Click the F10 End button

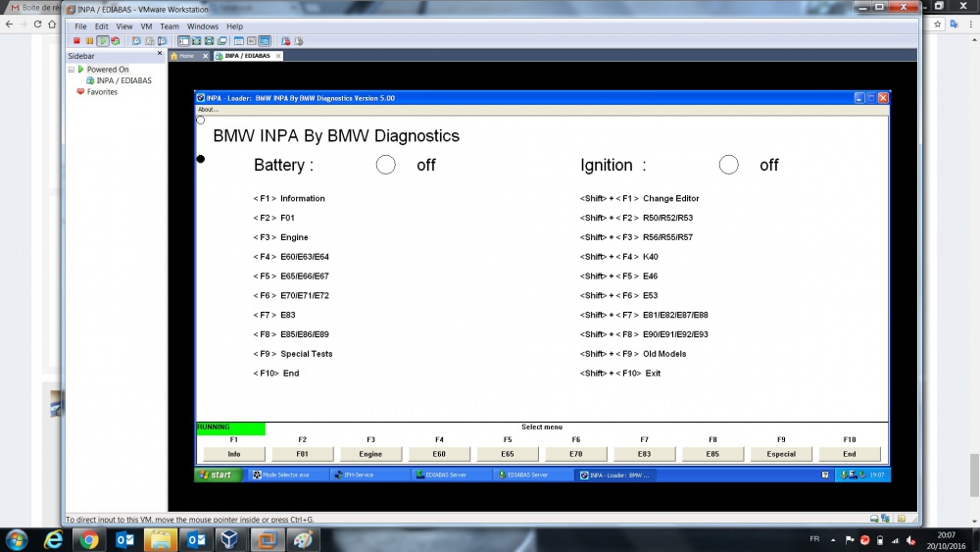(850, 454)
